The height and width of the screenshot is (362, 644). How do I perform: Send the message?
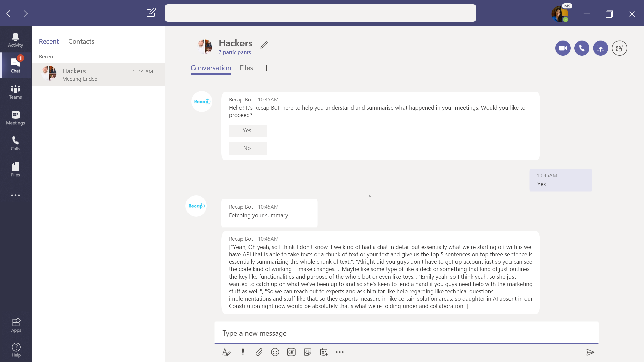591,352
